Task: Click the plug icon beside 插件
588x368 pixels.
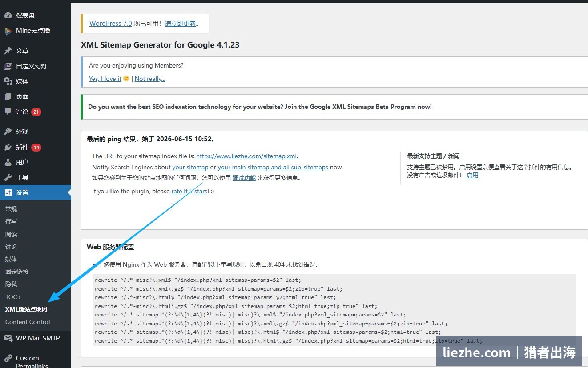Action: pyautogui.click(x=8, y=147)
